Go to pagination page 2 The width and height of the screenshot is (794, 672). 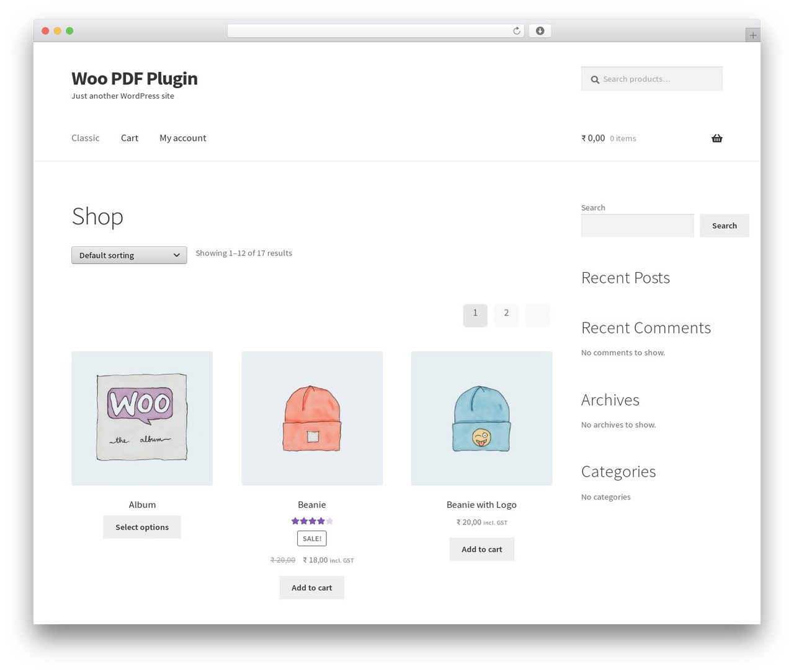(x=506, y=315)
